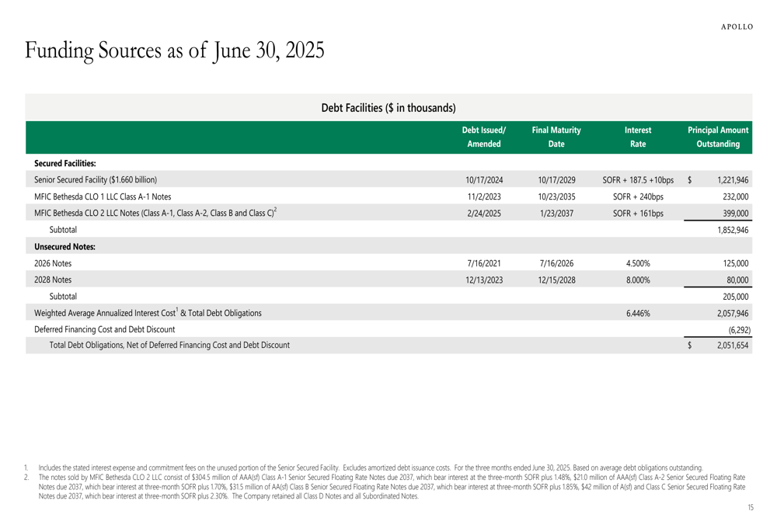Click the issue date 11/2/2023

coord(484,196)
